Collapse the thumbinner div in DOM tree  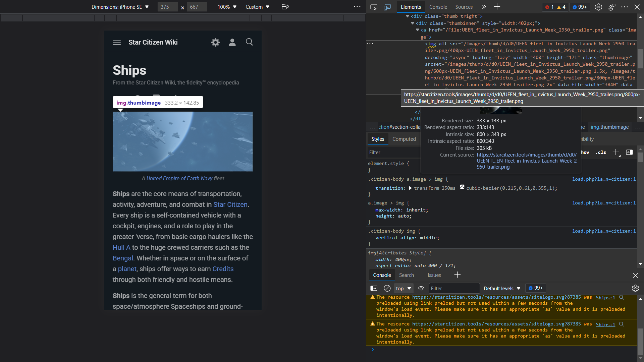[x=412, y=23]
